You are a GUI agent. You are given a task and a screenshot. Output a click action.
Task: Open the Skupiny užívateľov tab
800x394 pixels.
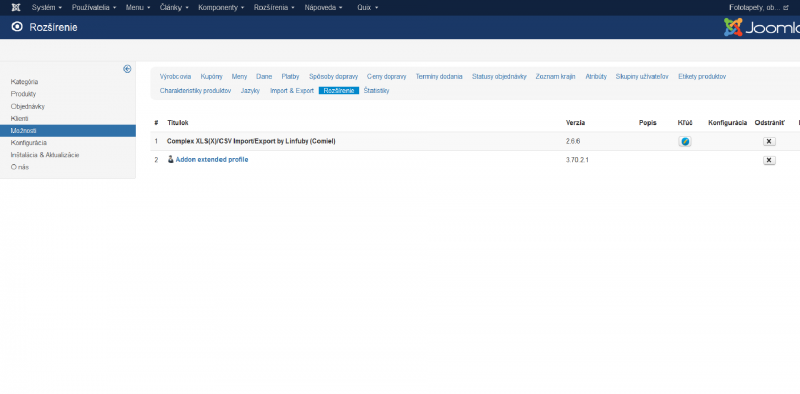[x=642, y=77]
